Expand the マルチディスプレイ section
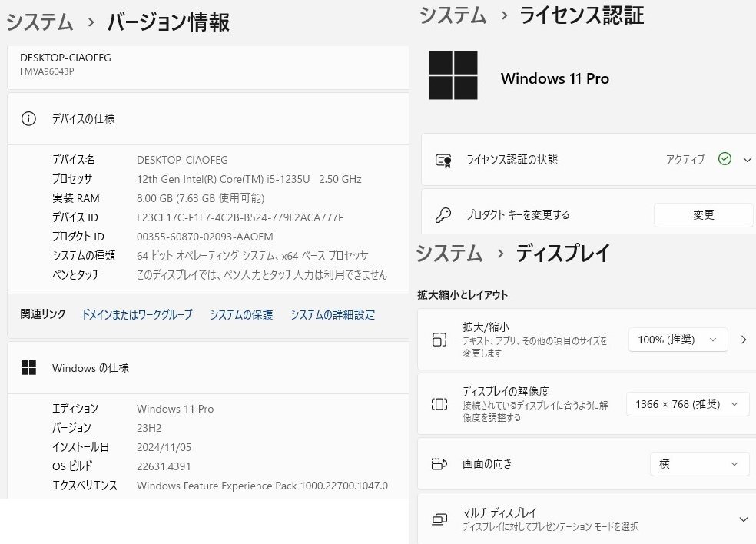The width and height of the screenshot is (756, 544). tap(742, 519)
